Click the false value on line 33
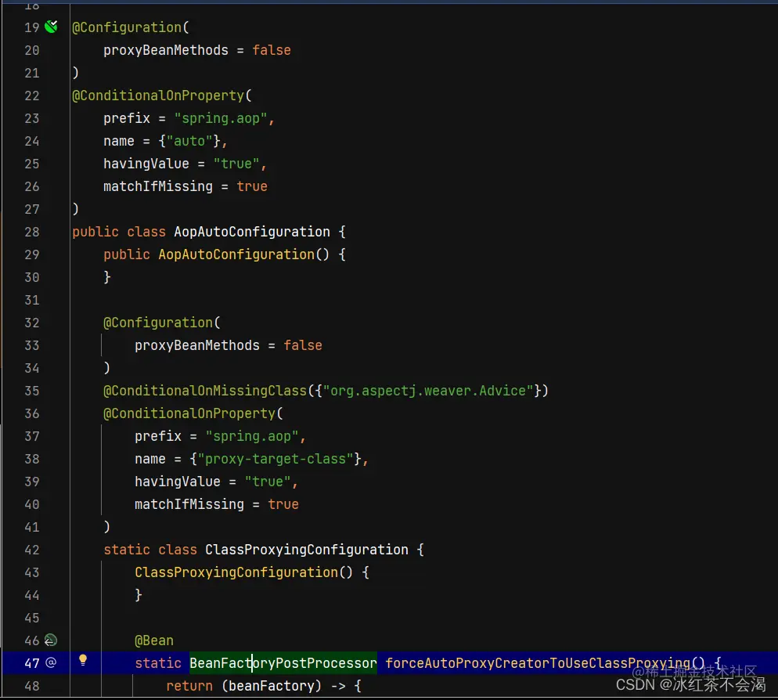This screenshot has height=700, width=778. (303, 345)
